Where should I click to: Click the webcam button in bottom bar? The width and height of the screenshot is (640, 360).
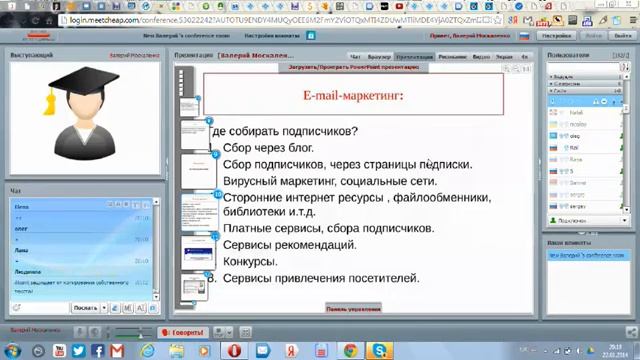(219, 332)
